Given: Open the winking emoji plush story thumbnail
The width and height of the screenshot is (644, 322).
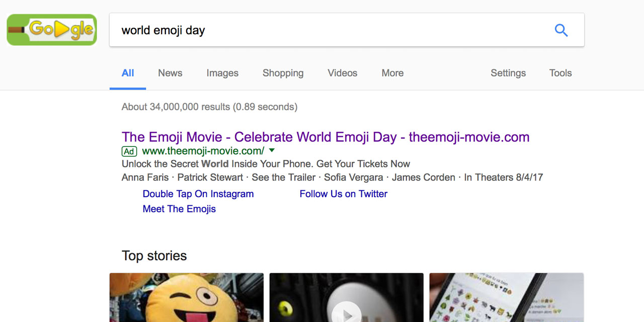Looking at the screenshot, I should [187, 298].
